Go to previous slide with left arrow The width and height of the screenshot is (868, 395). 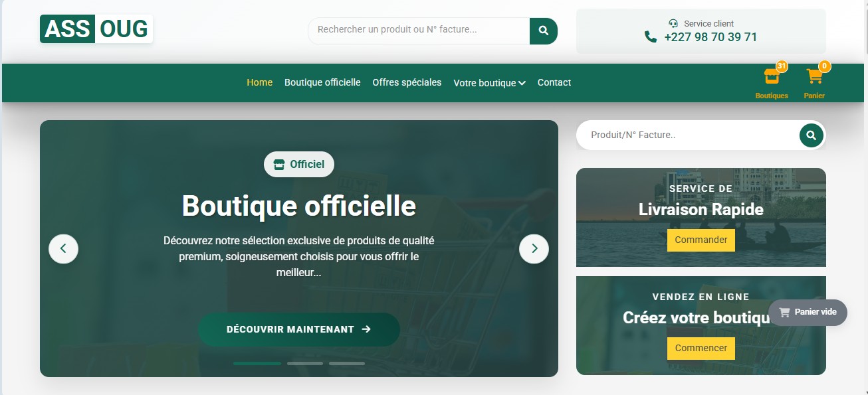click(63, 249)
